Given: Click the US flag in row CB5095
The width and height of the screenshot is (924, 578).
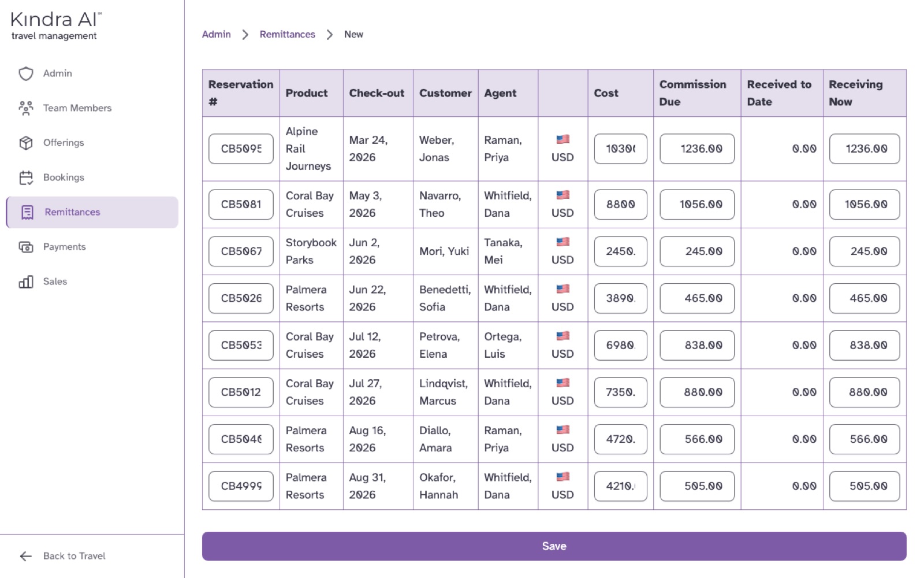Looking at the screenshot, I should pyautogui.click(x=562, y=139).
